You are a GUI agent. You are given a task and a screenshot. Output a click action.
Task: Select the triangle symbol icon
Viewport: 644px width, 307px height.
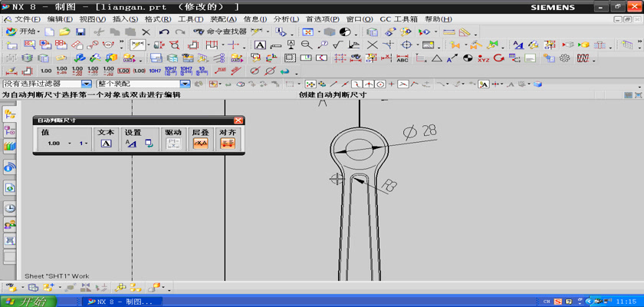point(436,58)
